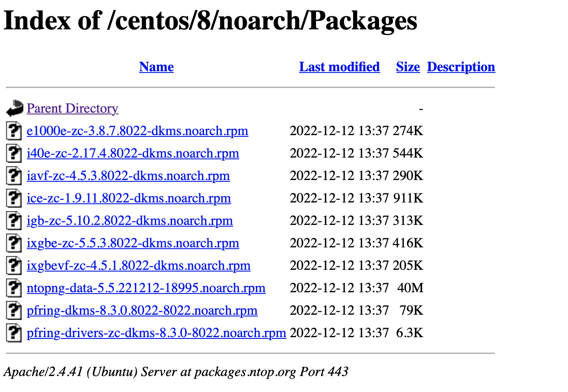Viewport: 568px width, 392px height.
Task: Download ice-zc-1.9.11.8022-dkms.noarch.rpm
Action: [129, 198]
